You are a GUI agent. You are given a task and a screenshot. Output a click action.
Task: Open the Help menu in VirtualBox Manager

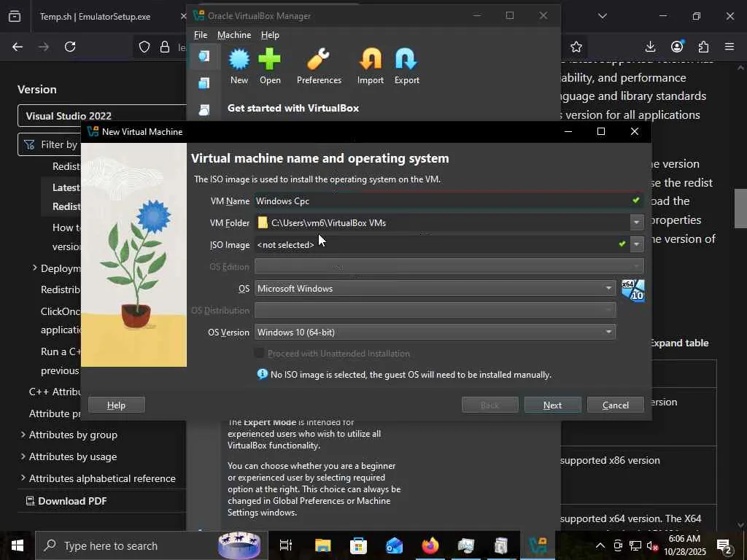point(270,35)
